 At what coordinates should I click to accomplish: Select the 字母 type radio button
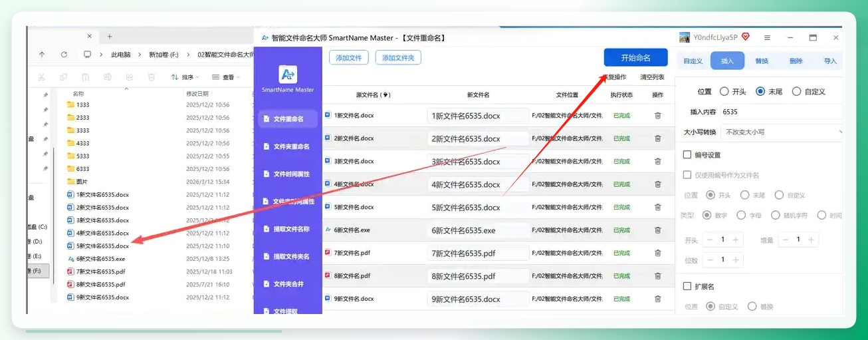740,215
